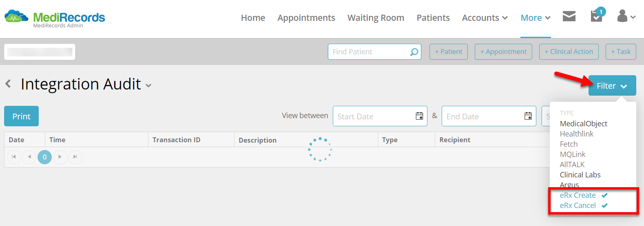Open the Accounts dropdown menu
644x226 pixels.
(485, 18)
